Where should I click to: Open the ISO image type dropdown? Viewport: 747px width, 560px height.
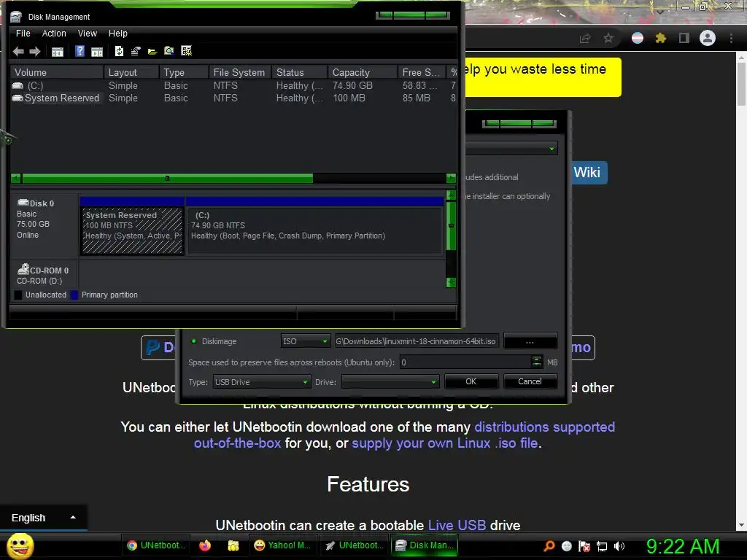coord(305,341)
